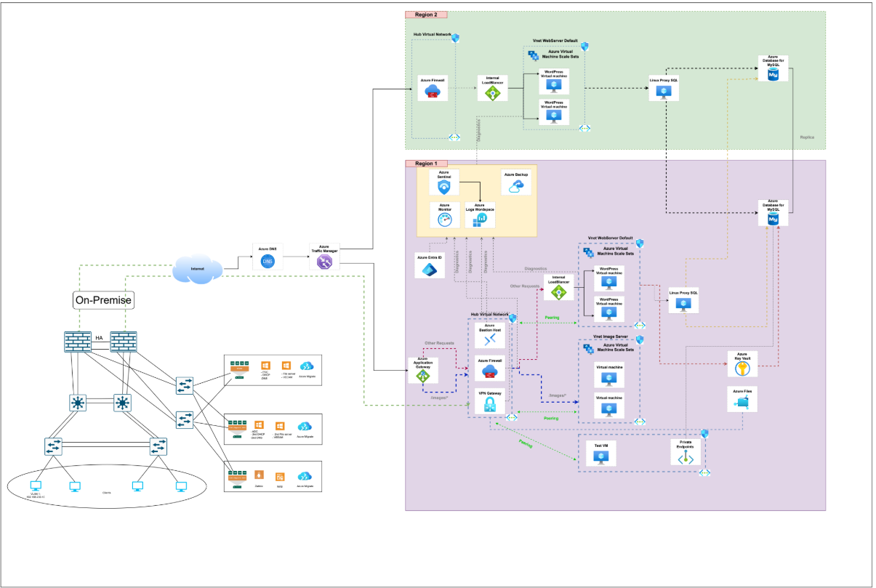The image size is (876, 588).
Task: Click the Replica label beside the databases
Action: point(807,137)
